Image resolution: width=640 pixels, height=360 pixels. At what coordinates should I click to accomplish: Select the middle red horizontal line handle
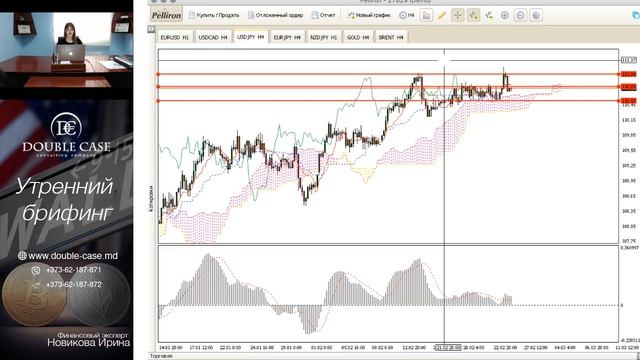tap(158, 87)
